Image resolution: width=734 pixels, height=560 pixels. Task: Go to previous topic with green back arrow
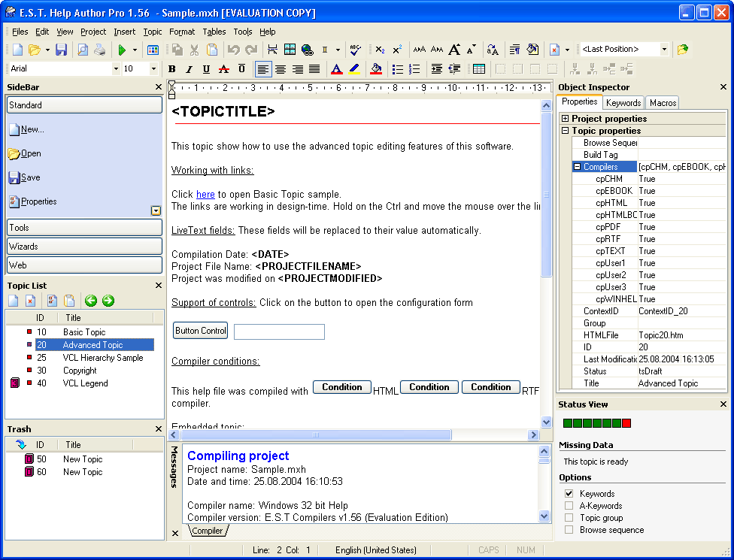91,301
